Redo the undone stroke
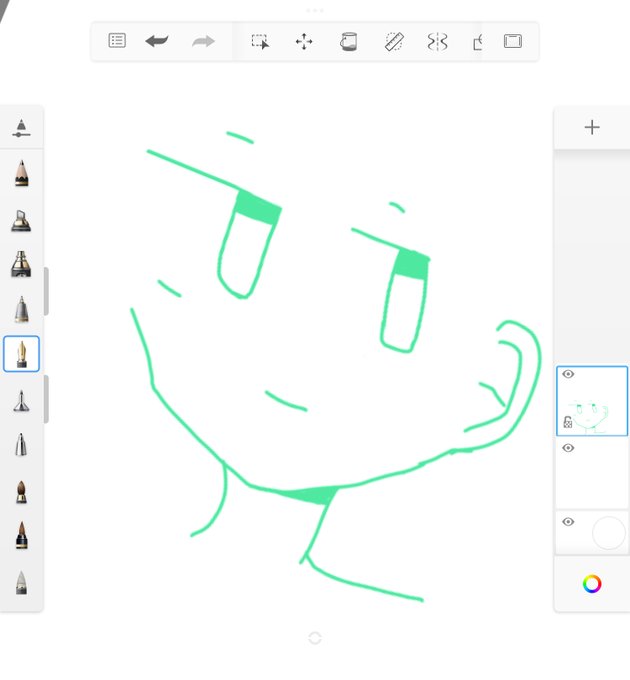 click(x=203, y=42)
